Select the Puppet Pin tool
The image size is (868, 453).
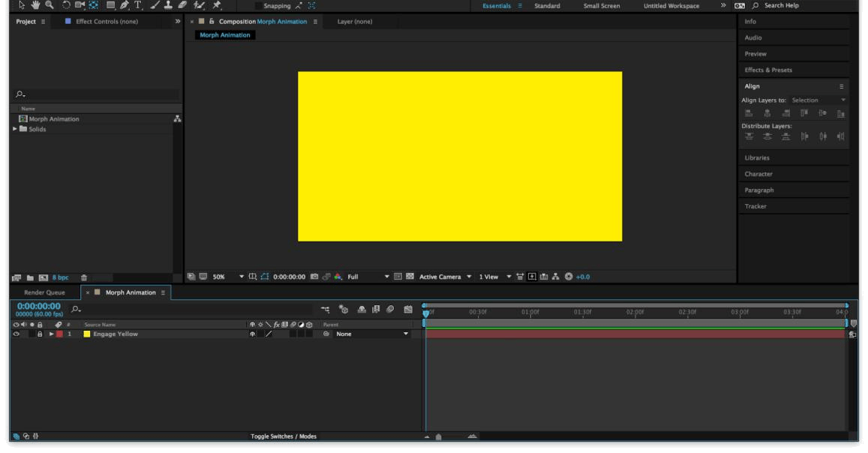pyautogui.click(x=217, y=5)
